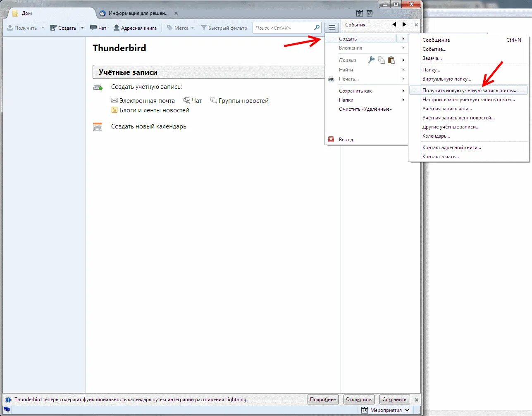Image resolution: width=532 pixels, height=416 pixels.
Task: Expand the Сохранить как submenu arrow
Action: (403, 90)
